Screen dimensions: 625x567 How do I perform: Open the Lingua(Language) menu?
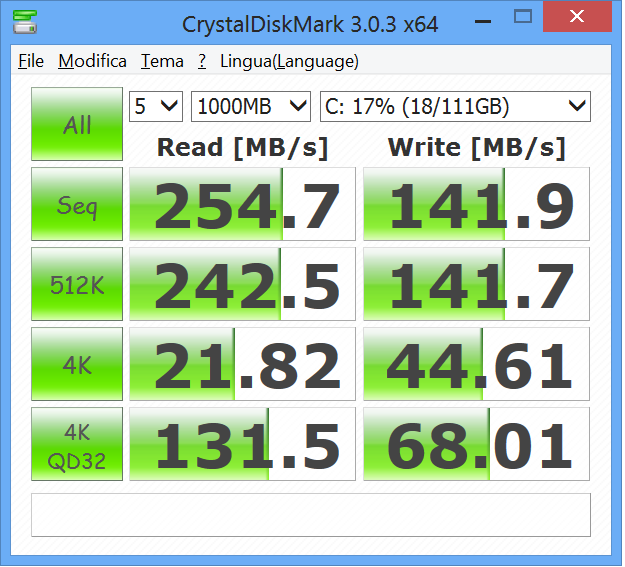coord(288,61)
